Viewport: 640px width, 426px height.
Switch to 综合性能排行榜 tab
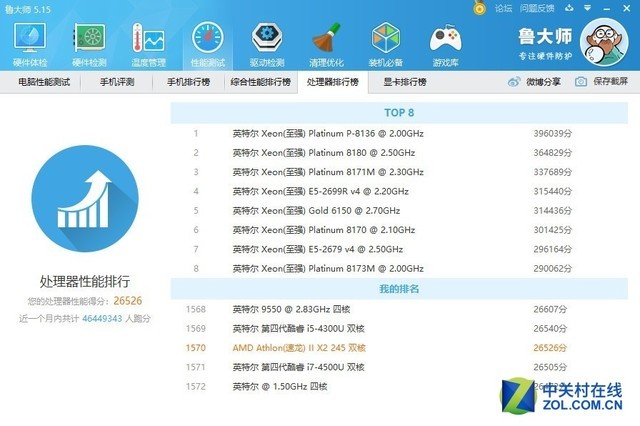coord(260,82)
